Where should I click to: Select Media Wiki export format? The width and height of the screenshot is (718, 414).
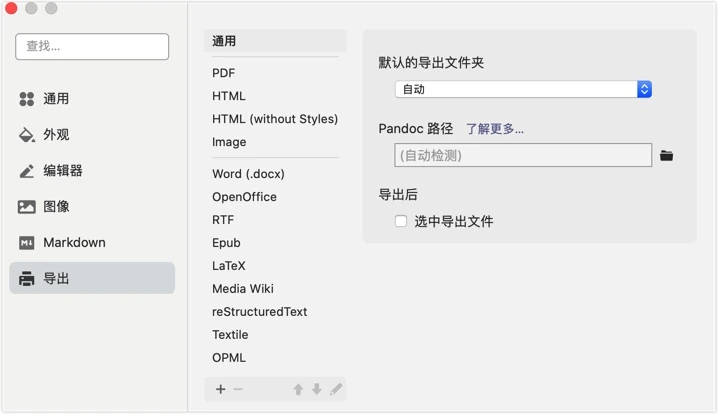275,289
